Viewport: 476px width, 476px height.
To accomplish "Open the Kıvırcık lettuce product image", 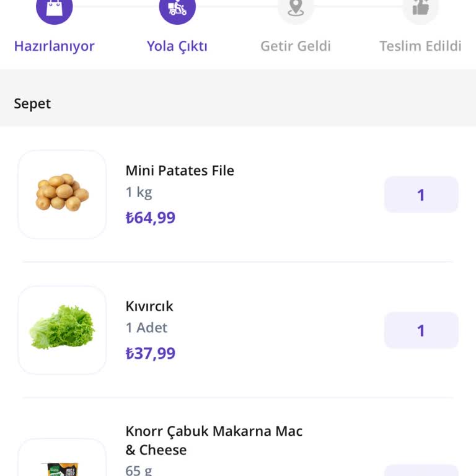I will click(x=62, y=330).
